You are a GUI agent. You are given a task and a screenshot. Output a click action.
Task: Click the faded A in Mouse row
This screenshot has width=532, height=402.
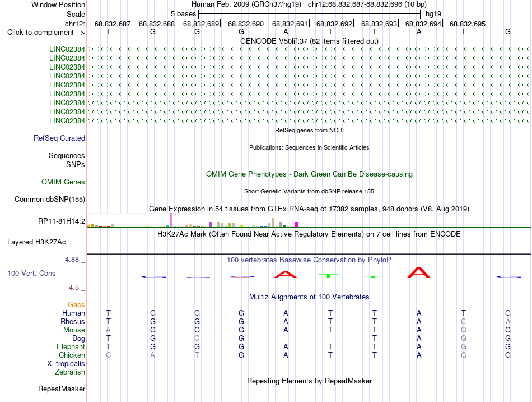[x=108, y=330]
